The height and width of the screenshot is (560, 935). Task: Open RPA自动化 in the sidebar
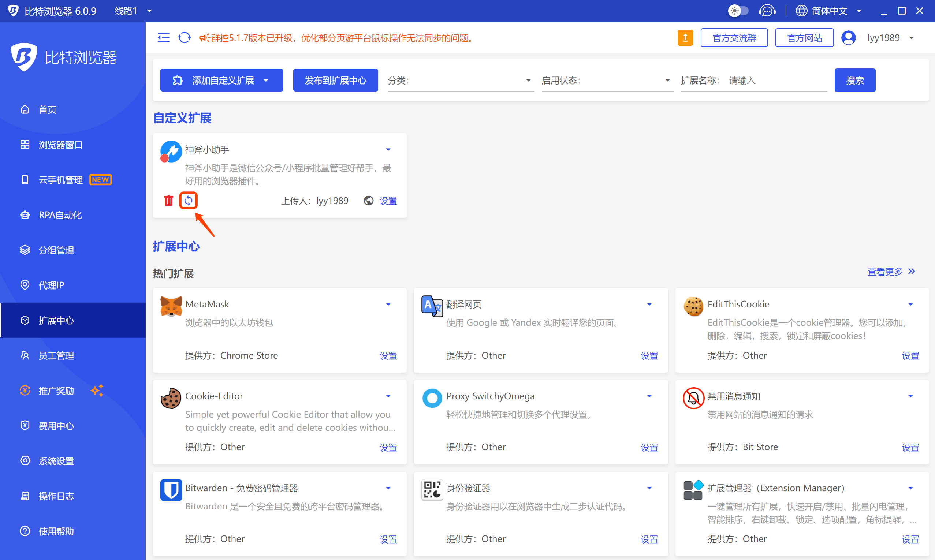click(x=73, y=215)
